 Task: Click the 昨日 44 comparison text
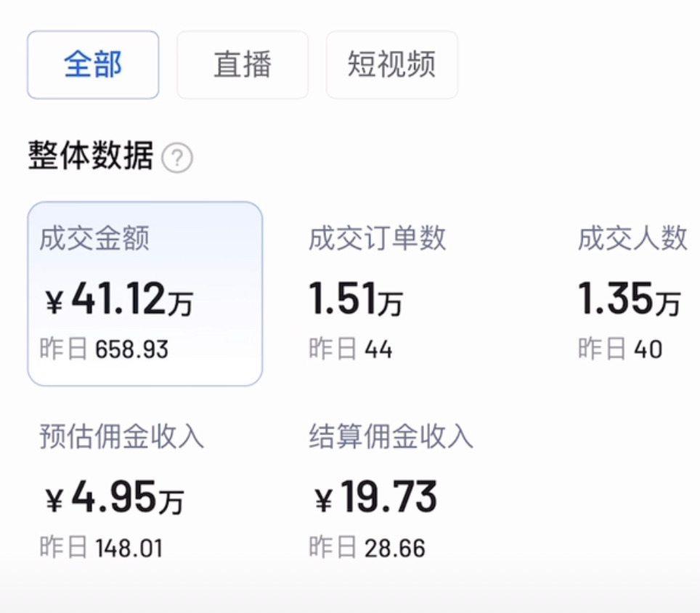351,349
